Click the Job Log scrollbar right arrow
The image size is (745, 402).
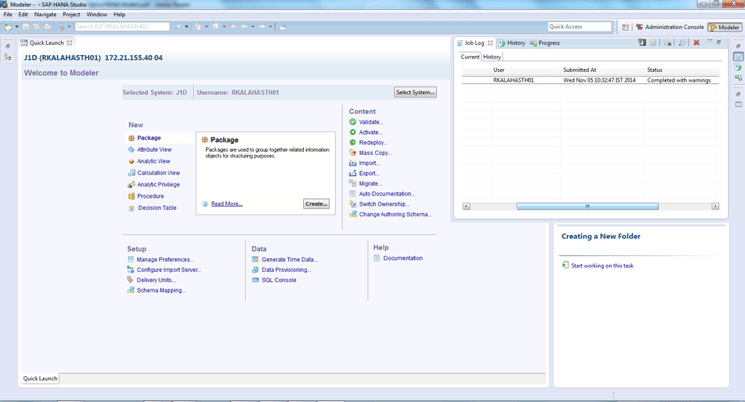click(x=715, y=206)
